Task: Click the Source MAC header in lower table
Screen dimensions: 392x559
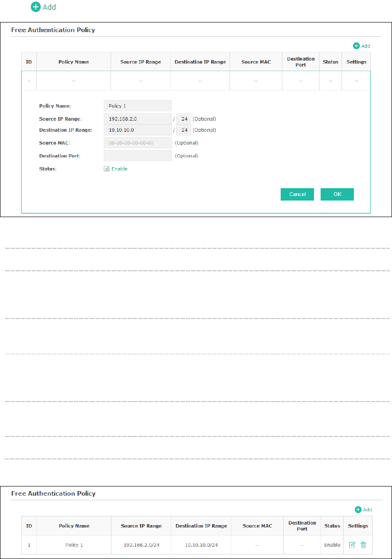Action: (x=257, y=526)
